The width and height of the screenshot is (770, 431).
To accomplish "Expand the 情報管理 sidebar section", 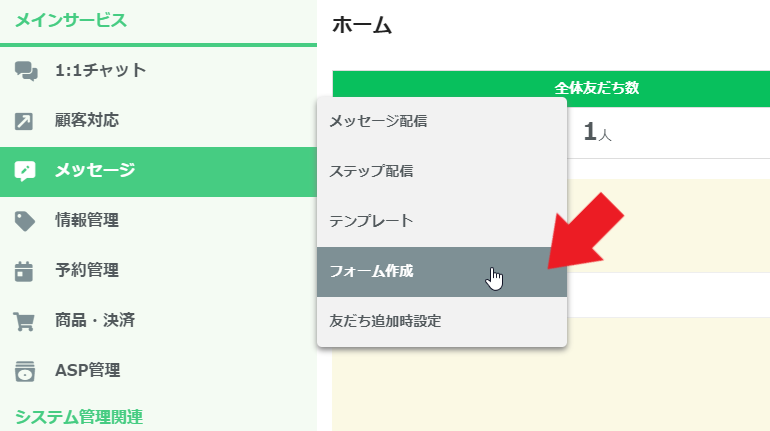I will click(87, 220).
